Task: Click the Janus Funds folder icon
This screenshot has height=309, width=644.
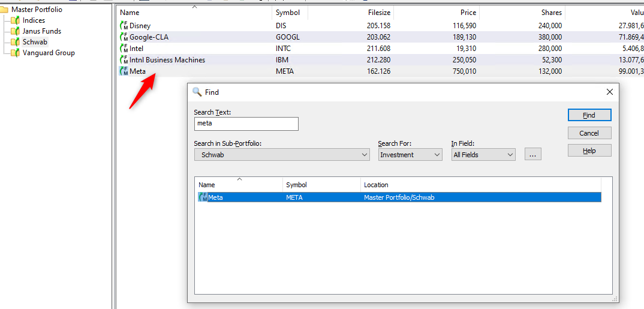Action: (15, 31)
